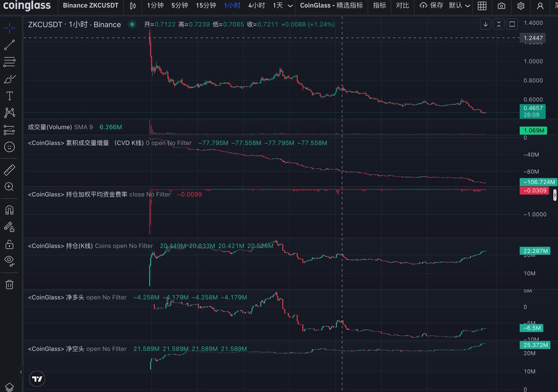This screenshot has width=558, height=392.
Task: Select the text annotation tool
Action: click(x=9, y=96)
